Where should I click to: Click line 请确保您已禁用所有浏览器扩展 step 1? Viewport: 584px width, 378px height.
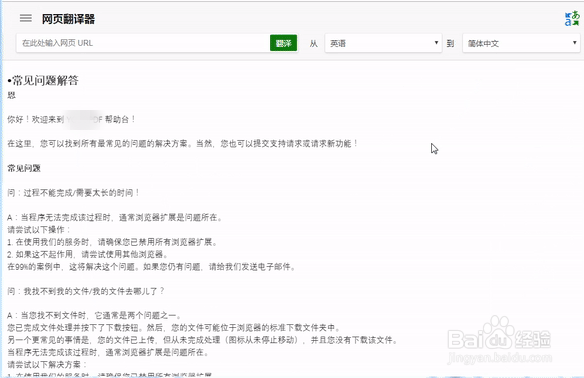(112, 242)
